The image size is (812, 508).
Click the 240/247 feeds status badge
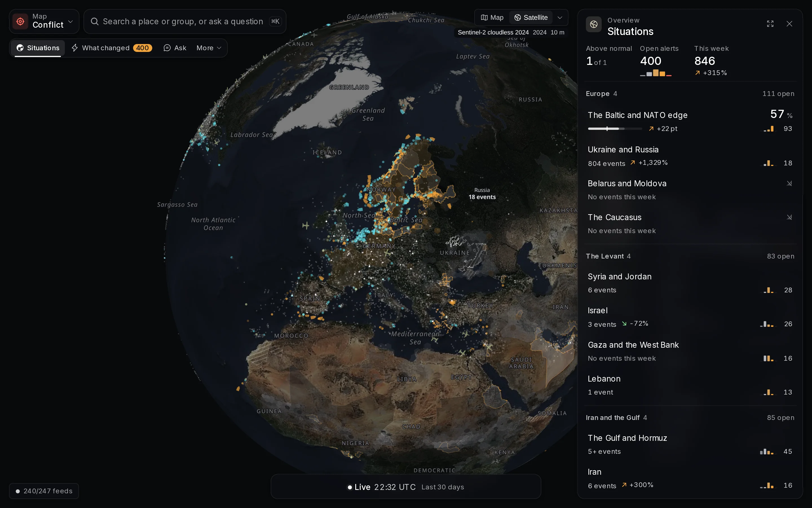pyautogui.click(x=44, y=491)
